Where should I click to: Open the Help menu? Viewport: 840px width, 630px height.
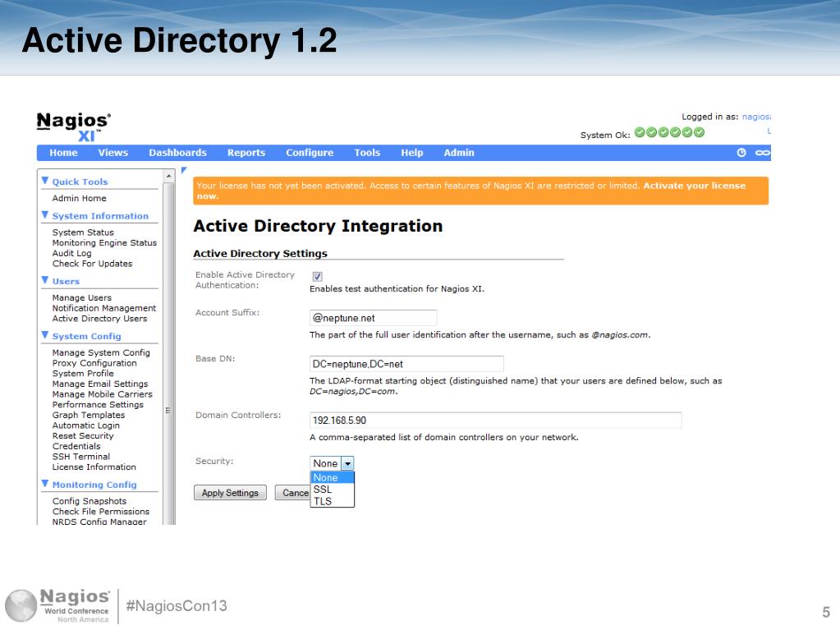pos(412,153)
